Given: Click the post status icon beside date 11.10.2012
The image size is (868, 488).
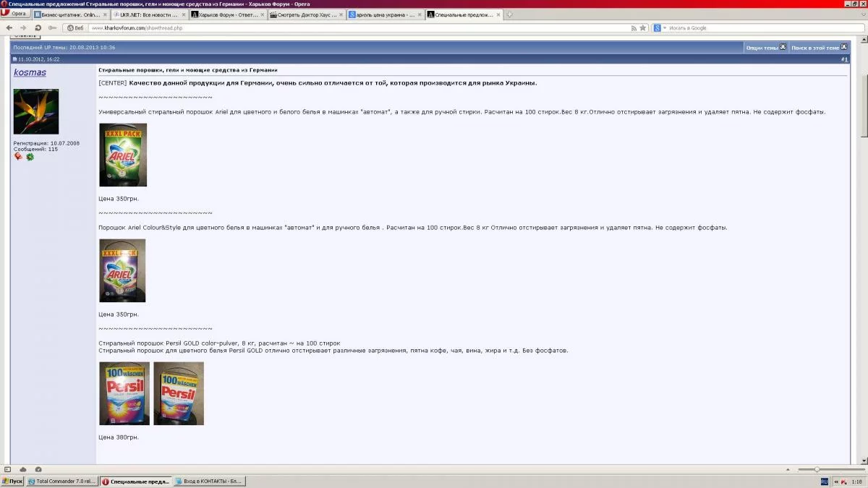Looking at the screenshot, I should 15,59.
